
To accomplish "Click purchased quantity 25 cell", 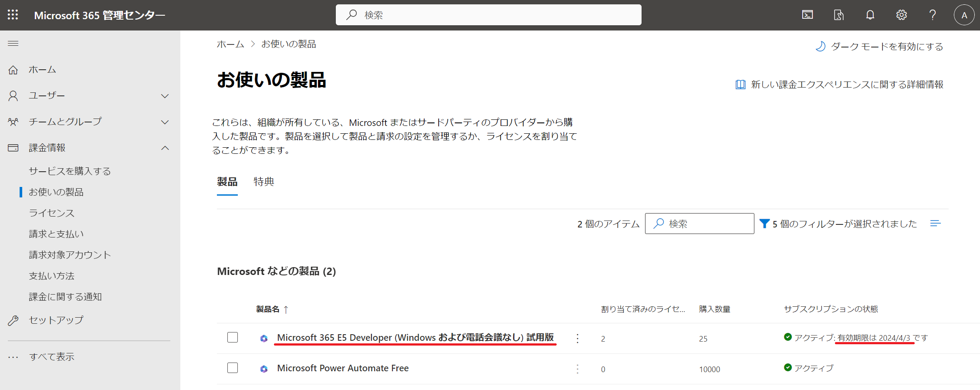I will (x=703, y=339).
